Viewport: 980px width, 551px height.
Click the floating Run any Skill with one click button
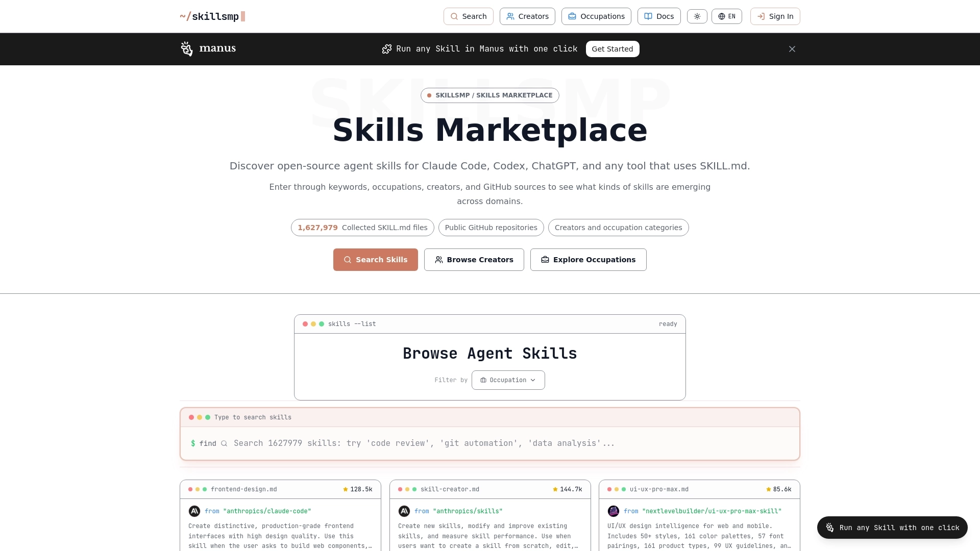point(892,528)
